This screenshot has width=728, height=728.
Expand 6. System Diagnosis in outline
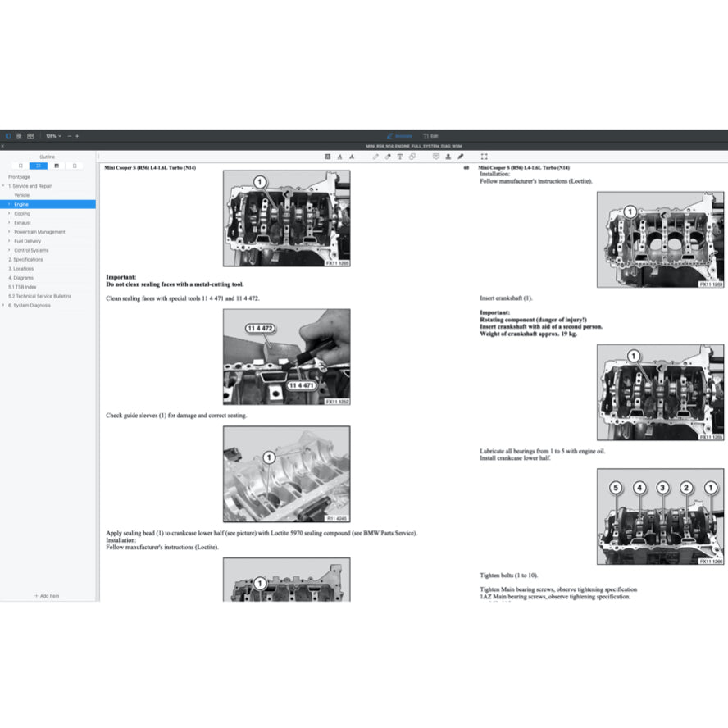click(x=3, y=305)
